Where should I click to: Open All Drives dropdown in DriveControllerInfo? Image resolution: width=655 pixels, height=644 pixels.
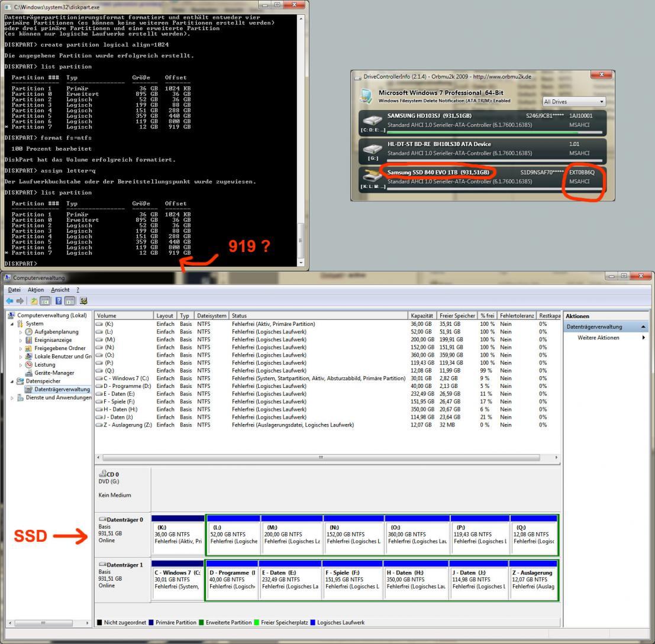(x=573, y=102)
